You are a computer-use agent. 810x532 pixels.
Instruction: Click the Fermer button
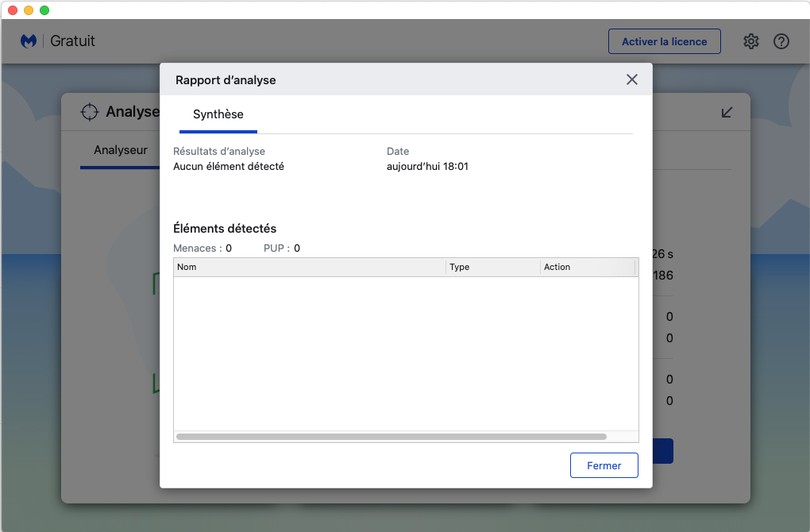(604, 465)
